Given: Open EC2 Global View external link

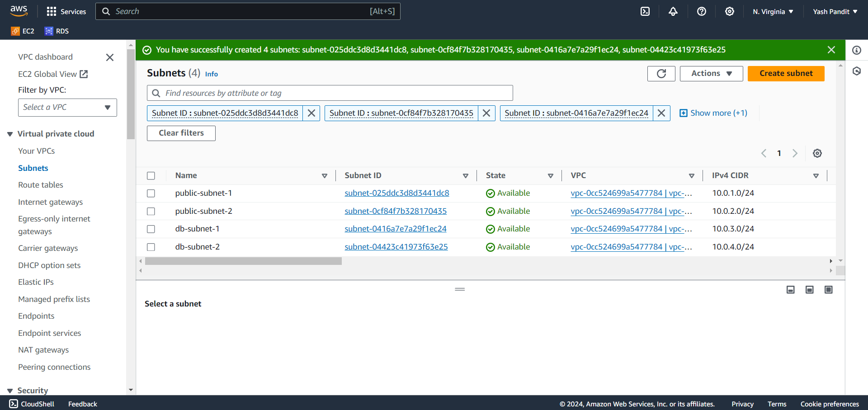Looking at the screenshot, I should (53, 74).
